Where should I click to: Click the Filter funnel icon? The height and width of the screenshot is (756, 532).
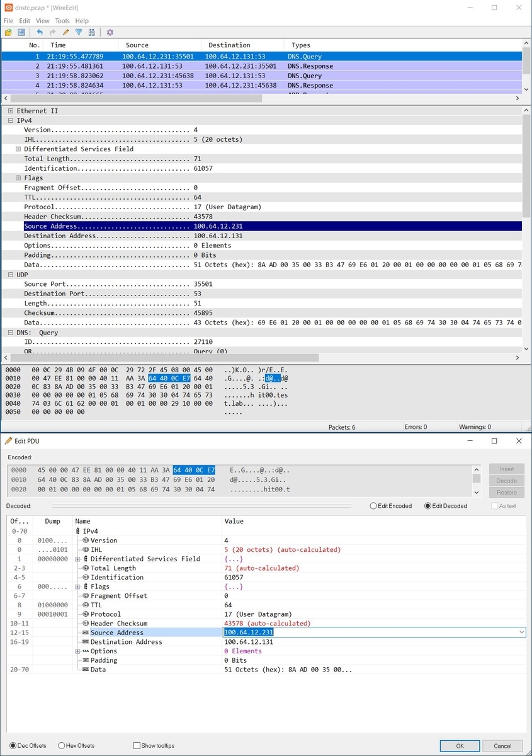pos(79,32)
